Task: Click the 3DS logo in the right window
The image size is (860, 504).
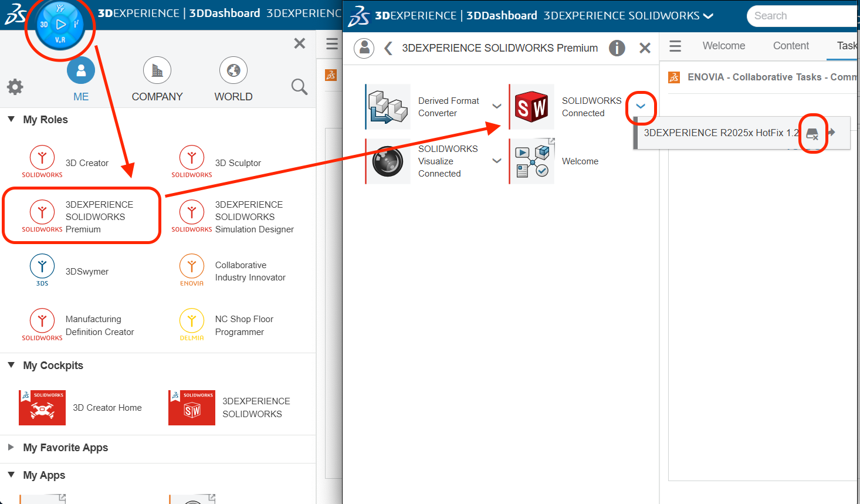Action: (x=358, y=16)
